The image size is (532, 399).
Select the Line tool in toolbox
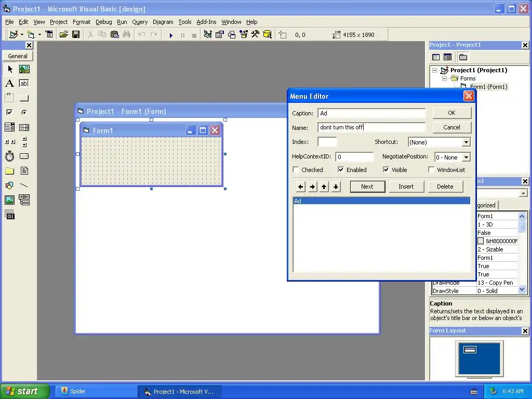tap(24, 185)
